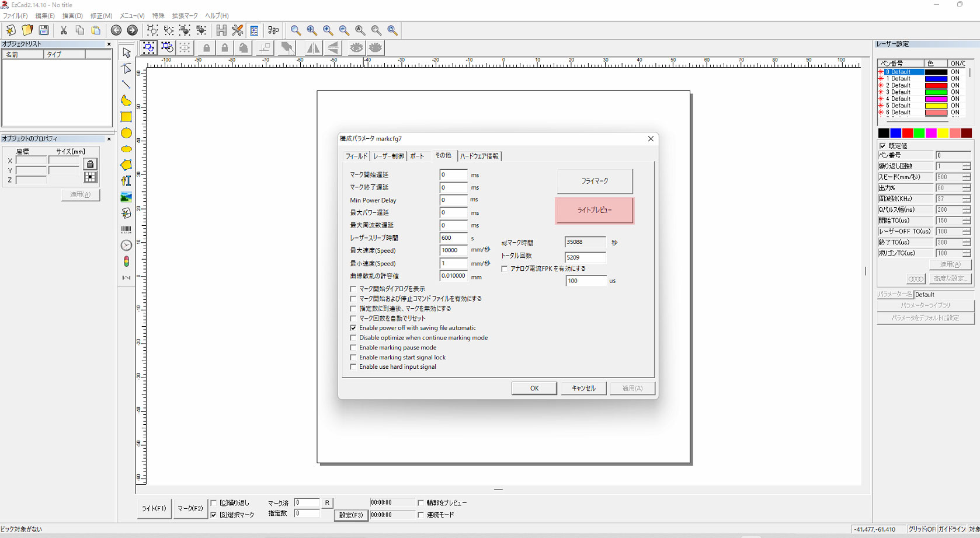
Task: Toggle 既定値 checkbox in laser settings
Action: click(x=882, y=146)
